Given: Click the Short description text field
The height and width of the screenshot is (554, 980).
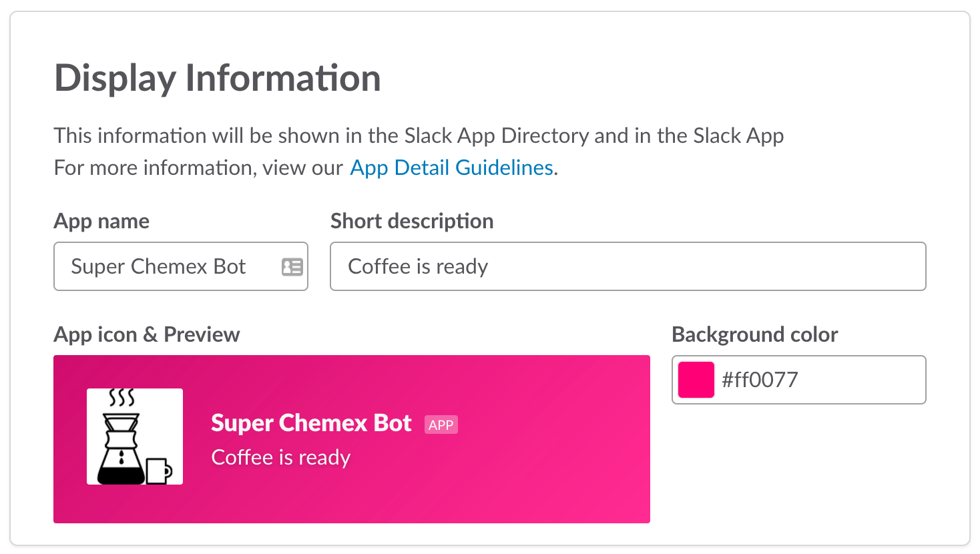Looking at the screenshot, I should (628, 267).
